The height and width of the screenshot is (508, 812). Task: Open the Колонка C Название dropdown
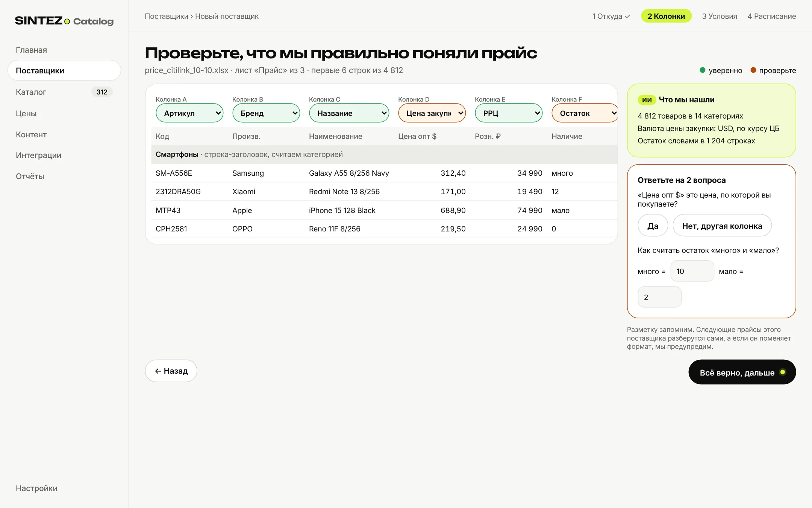[x=349, y=113]
